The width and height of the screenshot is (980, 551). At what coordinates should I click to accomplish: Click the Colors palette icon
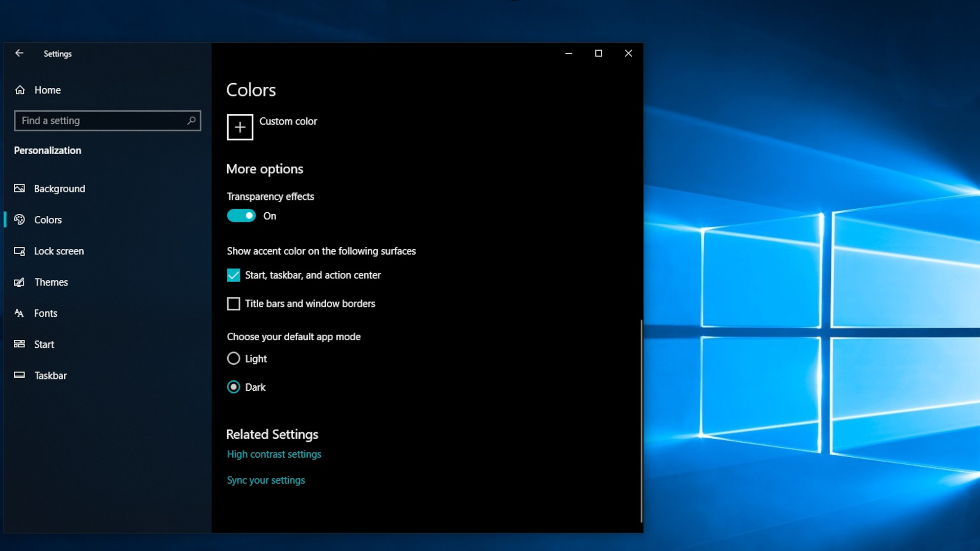[x=19, y=219]
